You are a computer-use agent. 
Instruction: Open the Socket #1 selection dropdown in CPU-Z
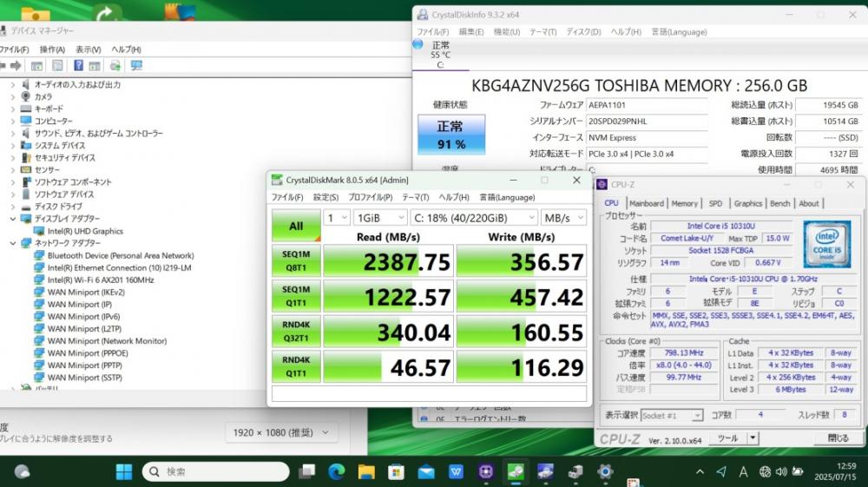pos(672,415)
